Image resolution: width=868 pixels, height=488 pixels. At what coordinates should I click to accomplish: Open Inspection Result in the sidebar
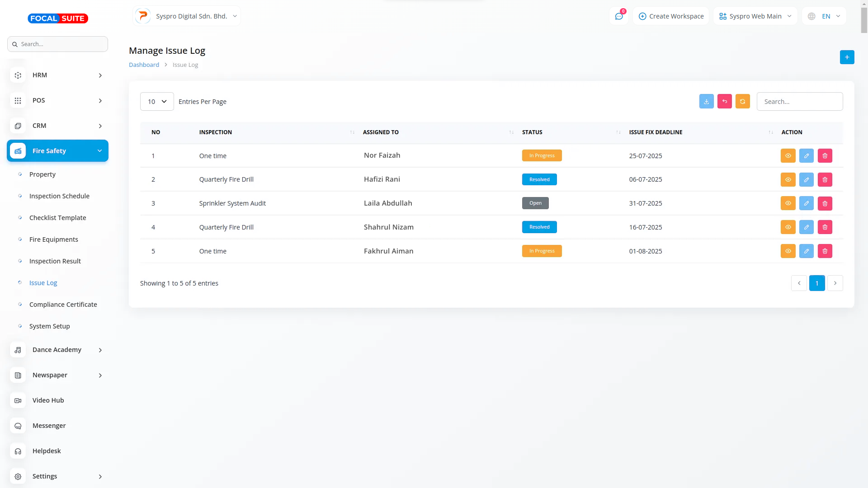click(55, 261)
